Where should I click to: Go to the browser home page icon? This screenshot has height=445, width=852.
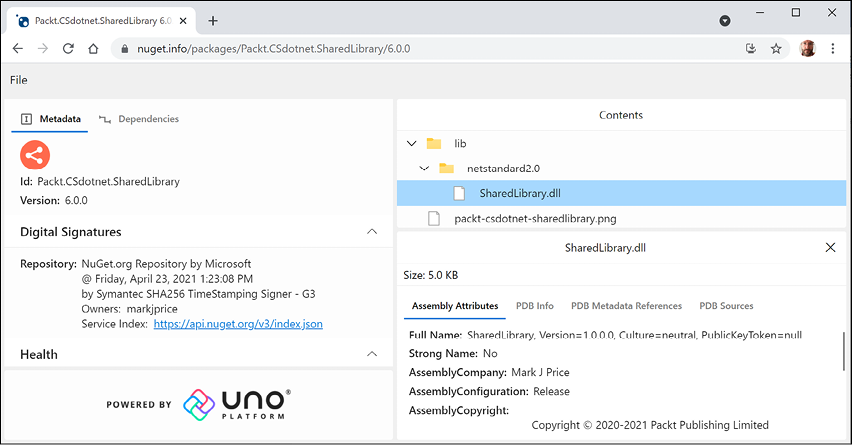(x=93, y=48)
